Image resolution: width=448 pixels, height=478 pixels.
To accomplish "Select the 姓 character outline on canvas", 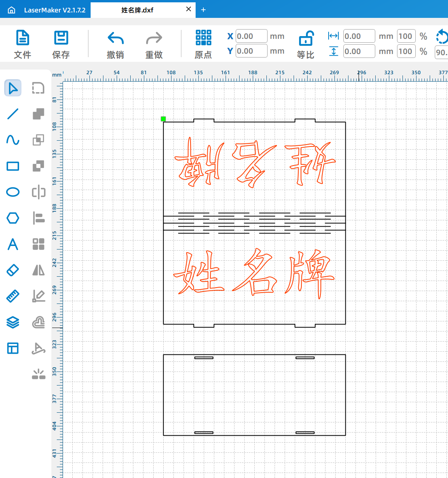I will click(199, 273).
